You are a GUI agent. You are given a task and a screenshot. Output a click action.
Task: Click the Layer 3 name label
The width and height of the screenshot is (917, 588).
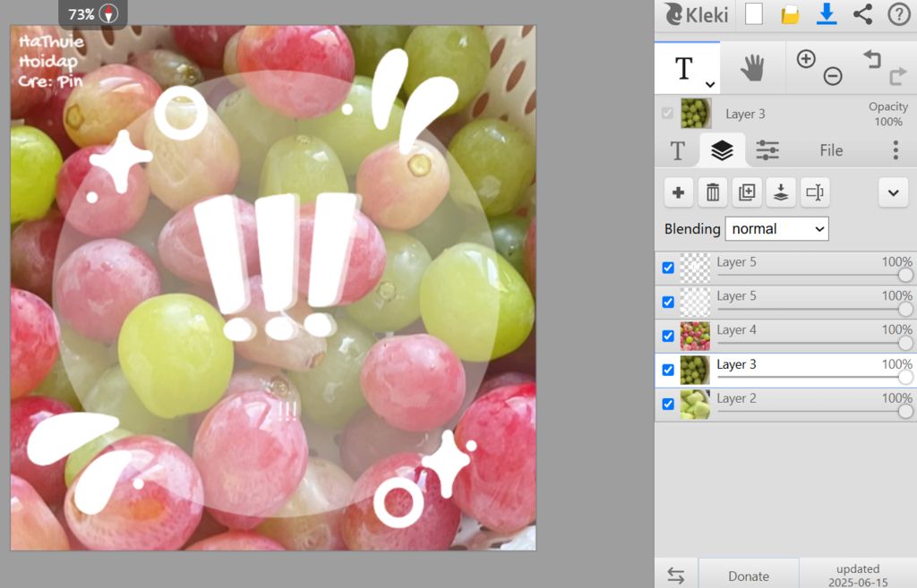pyautogui.click(x=736, y=364)
